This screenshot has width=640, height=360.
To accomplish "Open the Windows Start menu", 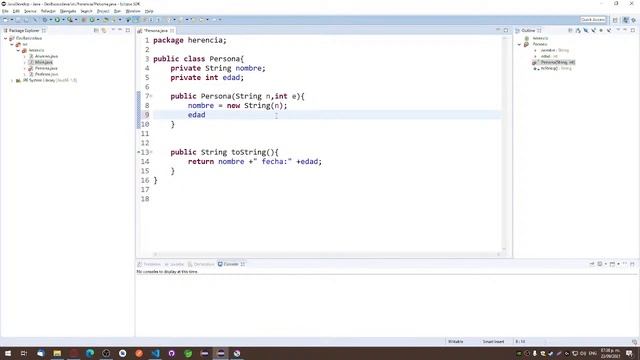I will click(8, 353).
